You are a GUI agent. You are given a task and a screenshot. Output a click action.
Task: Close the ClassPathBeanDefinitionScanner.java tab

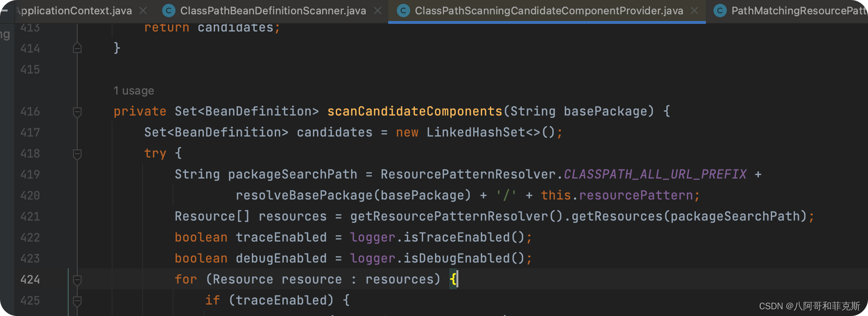(378, 11)
